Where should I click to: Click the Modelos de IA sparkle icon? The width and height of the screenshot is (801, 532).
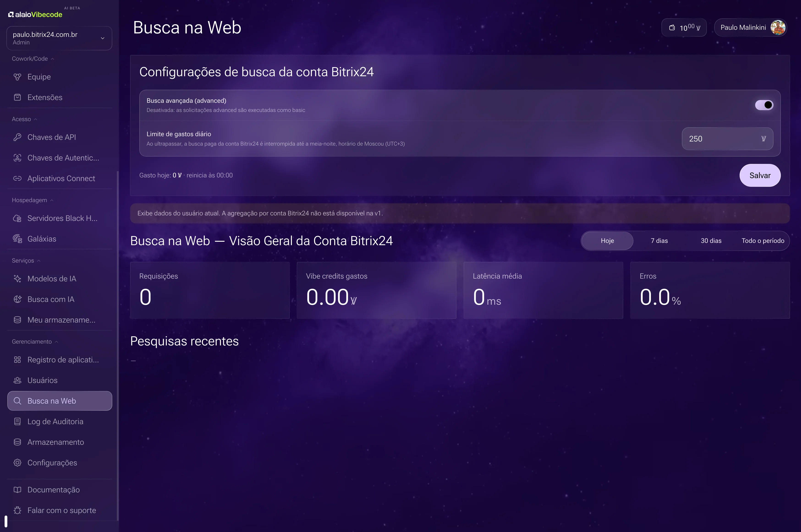(x=17, y=279)
